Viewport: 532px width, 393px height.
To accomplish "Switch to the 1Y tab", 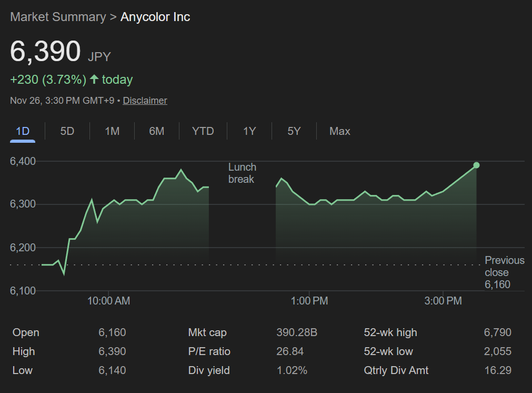I will coord(249,131).
